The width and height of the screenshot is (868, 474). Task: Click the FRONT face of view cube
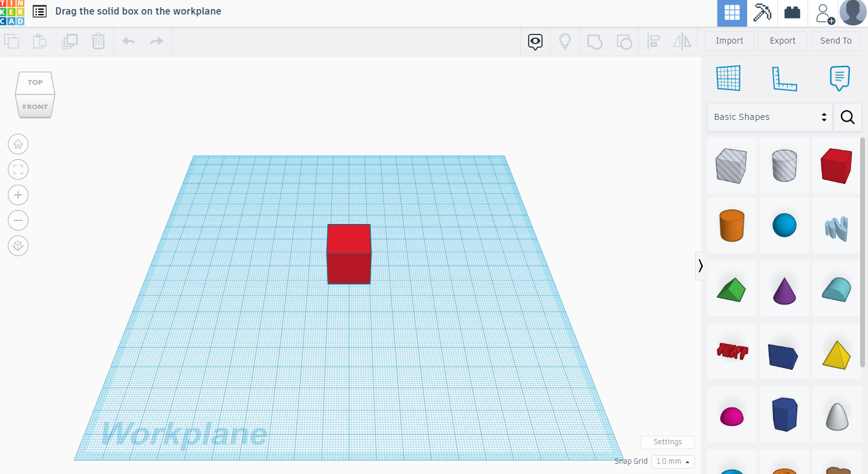click(x=35, y=107)
